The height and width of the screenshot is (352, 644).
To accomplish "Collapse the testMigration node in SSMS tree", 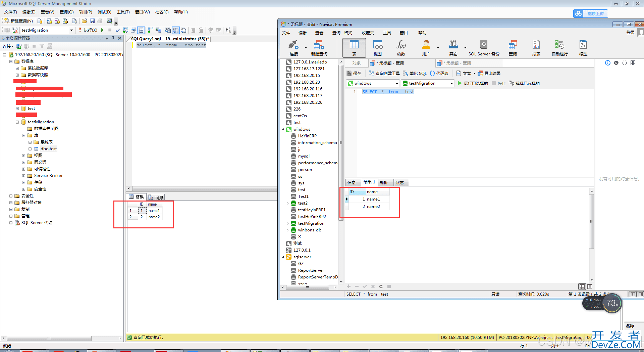I will (17, 122).
